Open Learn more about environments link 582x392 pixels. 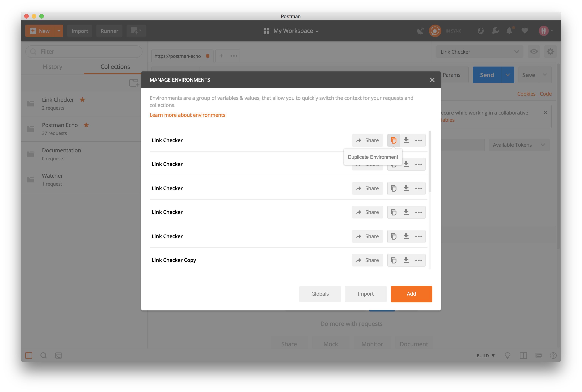(187, 115)
